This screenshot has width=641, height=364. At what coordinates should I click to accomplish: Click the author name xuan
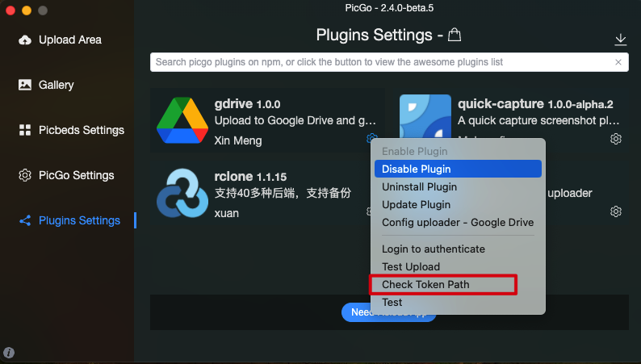click(x=227, y=213)
